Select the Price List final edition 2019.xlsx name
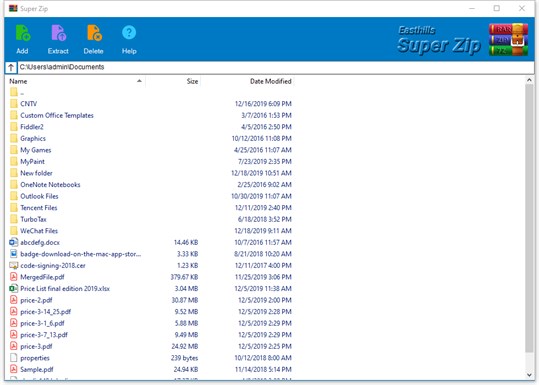The height and width of the screenshot is (385, 539). coord(65,288)
